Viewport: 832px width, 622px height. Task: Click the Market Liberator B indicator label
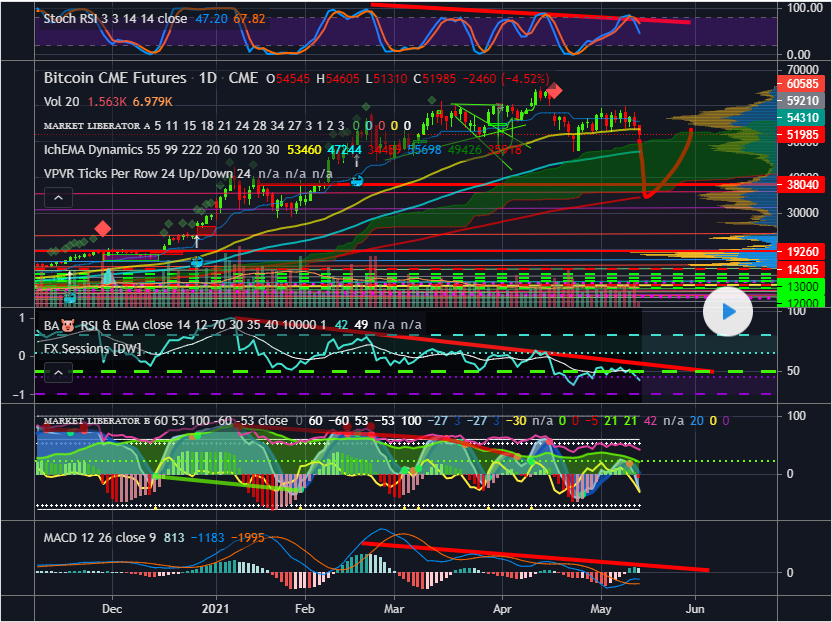coord(96,422)
